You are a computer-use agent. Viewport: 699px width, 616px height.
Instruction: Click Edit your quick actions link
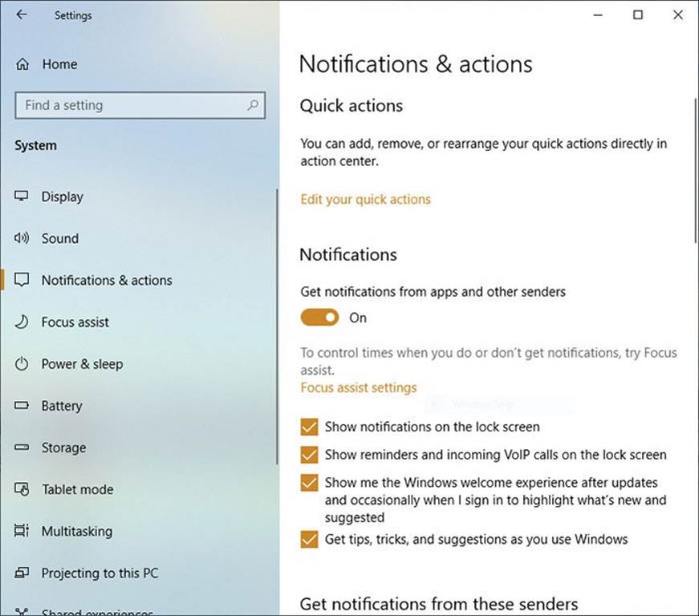(365, 199)
